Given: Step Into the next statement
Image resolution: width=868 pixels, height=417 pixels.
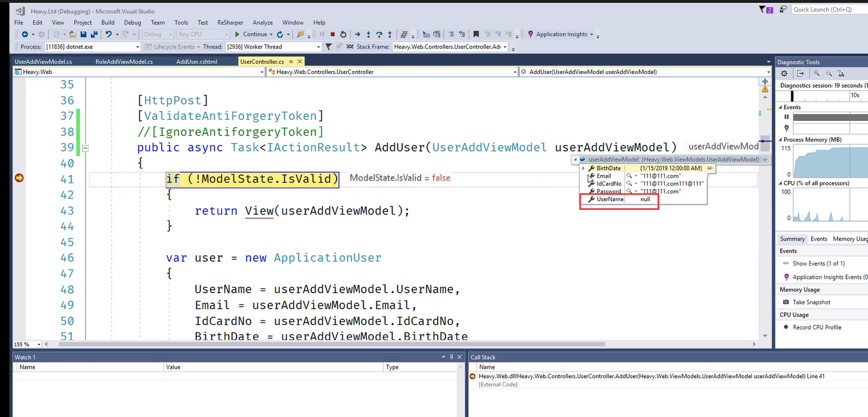Looking at the screenshot, I should (x=368, y=34).
